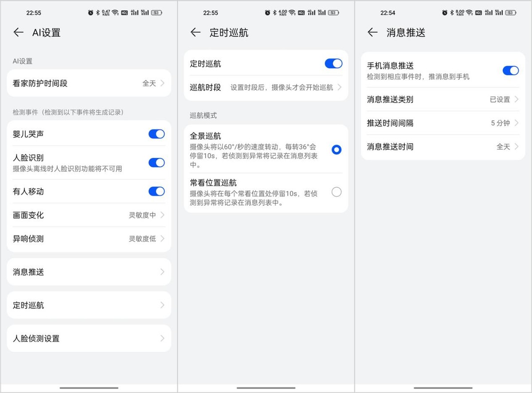Open the 消息推送类别 configuration
The width and height of the screenshot is (532, 393).
(x=442, y=99)
